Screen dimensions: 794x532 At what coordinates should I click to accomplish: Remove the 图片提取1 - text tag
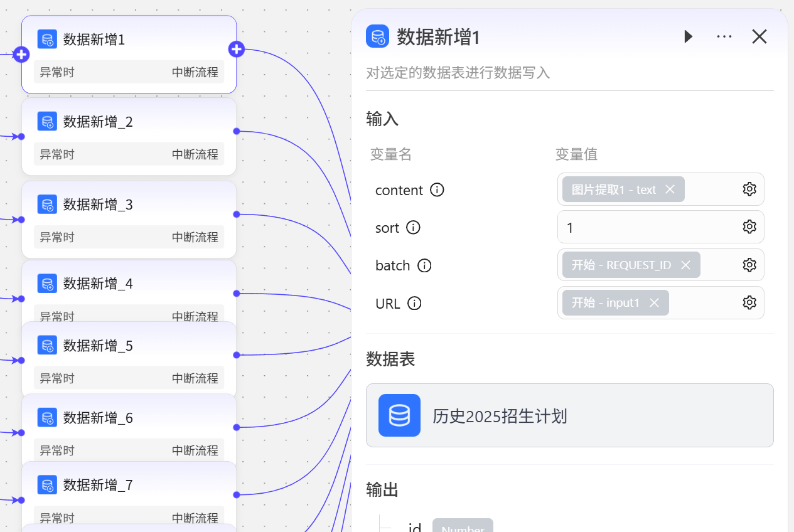(670, 189)
